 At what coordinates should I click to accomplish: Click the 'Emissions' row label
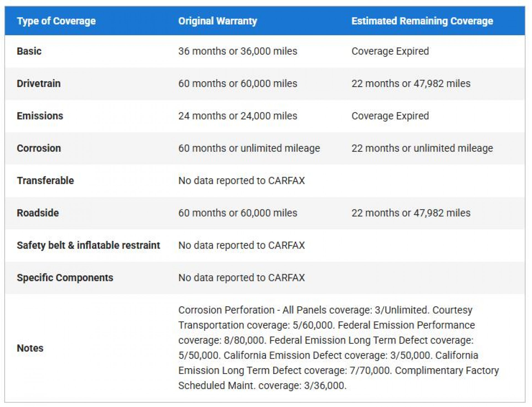[x=40, y=116]
